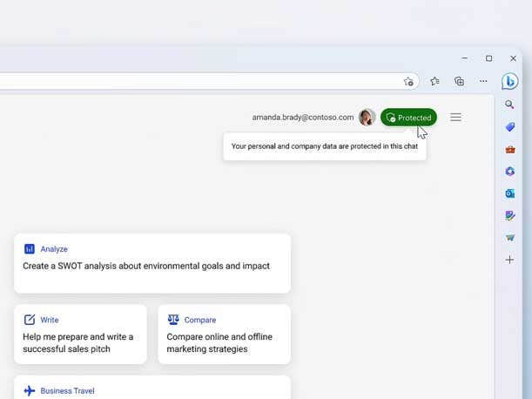Select the Compare marketing strategies card

(224, 334)
